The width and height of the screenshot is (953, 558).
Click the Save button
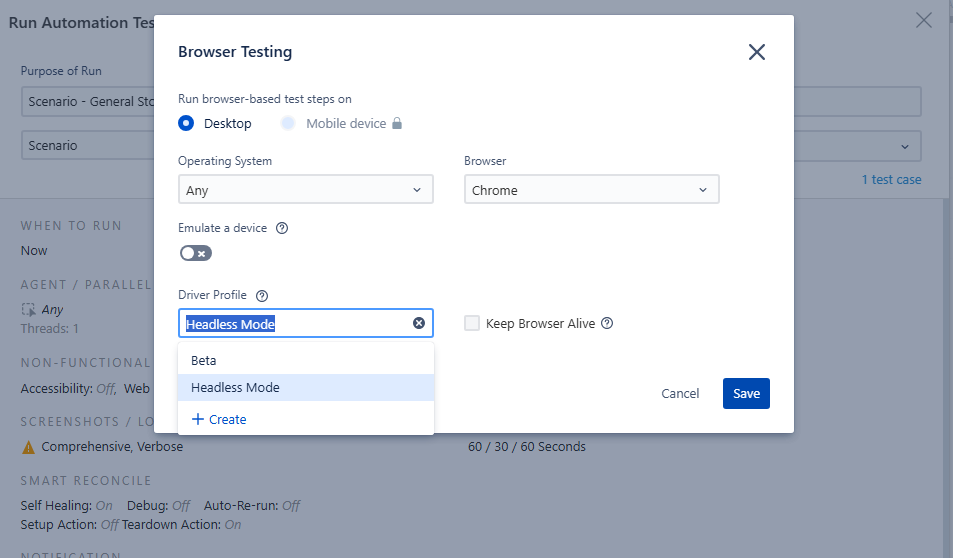tap(746, 393)
